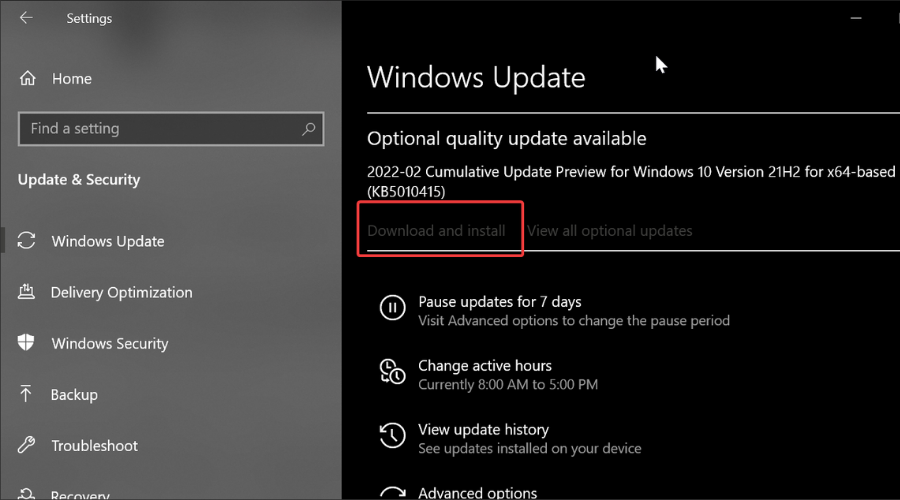Click the Update & Security heading

(79, 180)
